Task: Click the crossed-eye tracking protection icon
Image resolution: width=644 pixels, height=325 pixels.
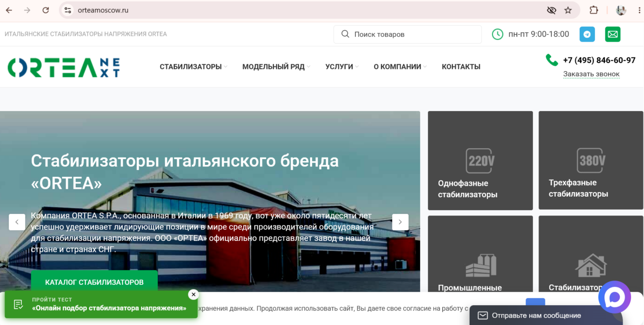Action: click(x=551, y=10)
